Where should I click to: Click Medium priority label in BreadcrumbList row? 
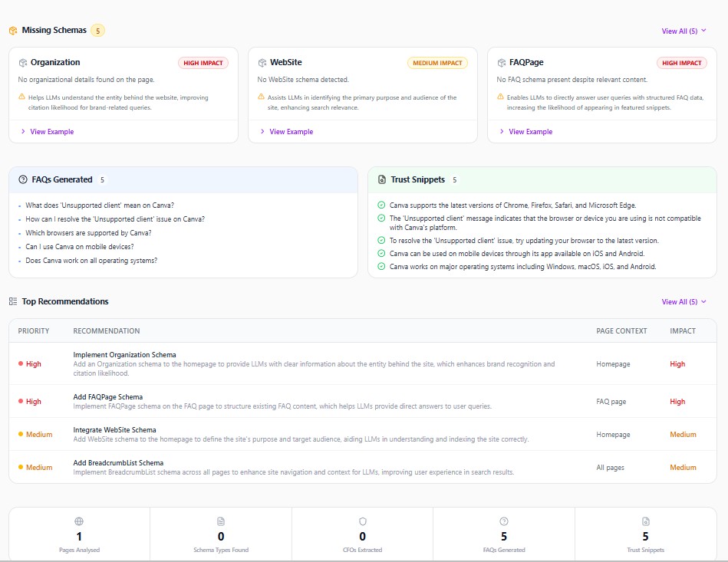35,468
